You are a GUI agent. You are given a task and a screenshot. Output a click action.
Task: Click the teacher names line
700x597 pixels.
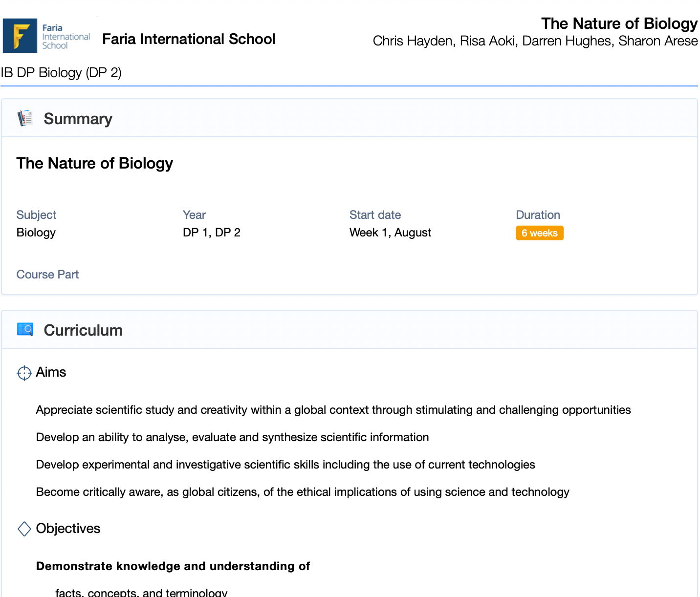pyautogui.click(x=535, y=41)
